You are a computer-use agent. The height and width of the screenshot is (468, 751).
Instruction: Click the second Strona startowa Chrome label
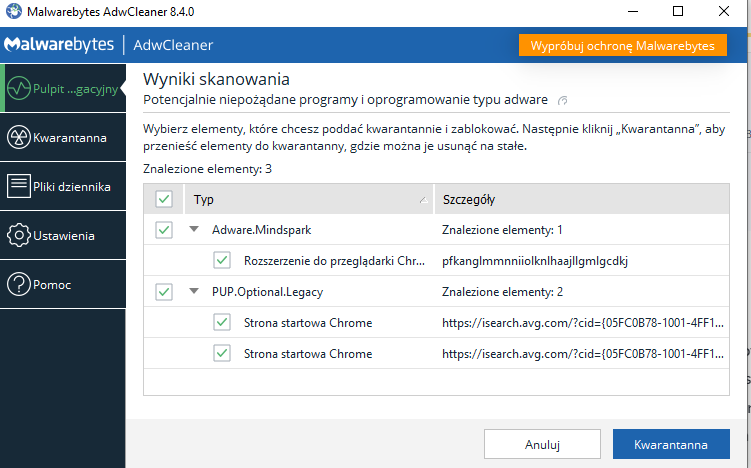tap(308, 354)
